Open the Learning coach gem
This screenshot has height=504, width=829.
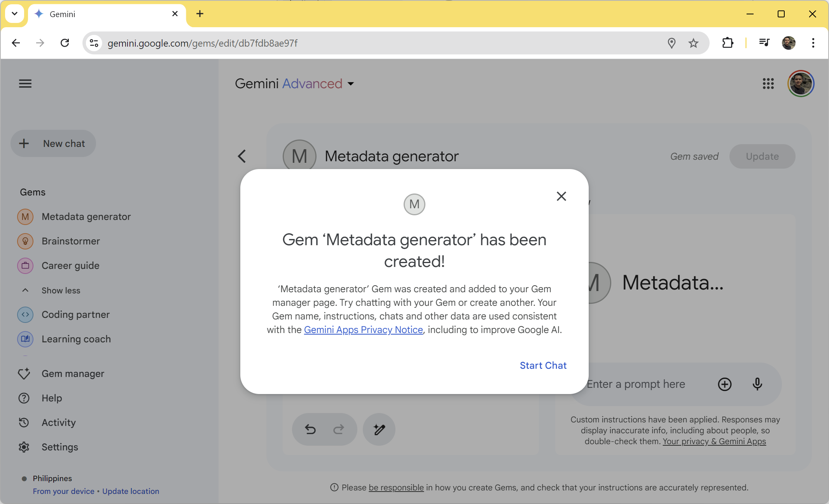pos(76,339)
